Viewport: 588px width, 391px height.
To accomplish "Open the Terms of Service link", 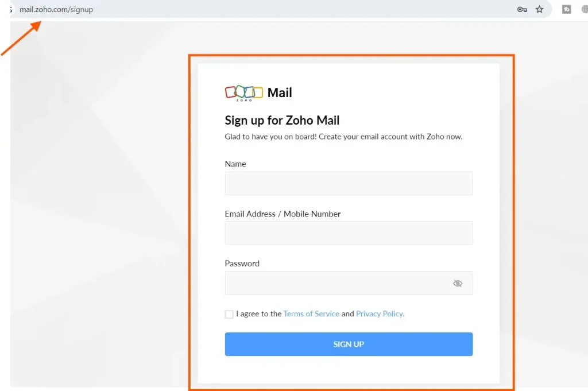I will point(311,313).
